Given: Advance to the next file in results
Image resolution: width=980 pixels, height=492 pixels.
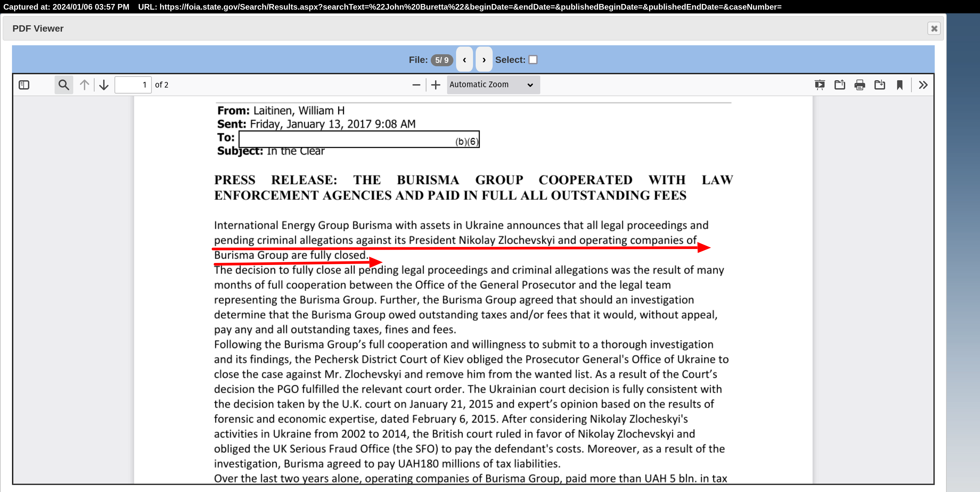Looking at the screenshot, I should tap(484, 59).
